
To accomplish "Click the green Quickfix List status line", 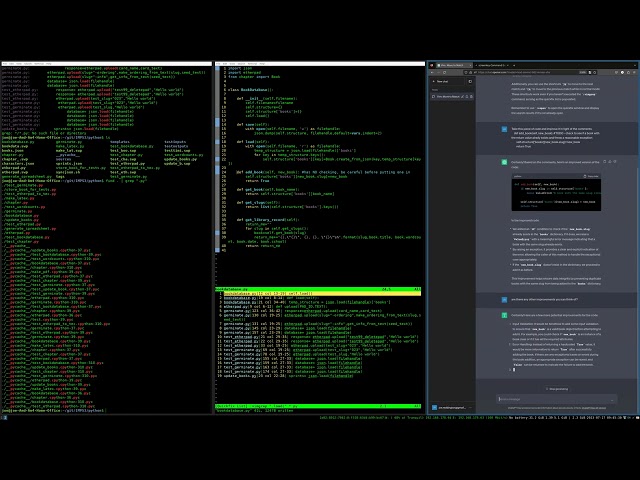I will 318,406.
